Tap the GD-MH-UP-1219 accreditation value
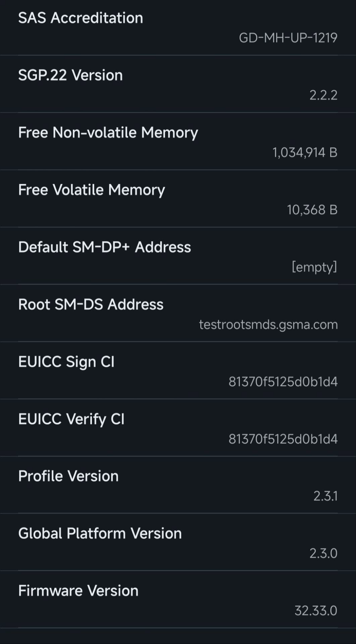 (x=288, y=38)
